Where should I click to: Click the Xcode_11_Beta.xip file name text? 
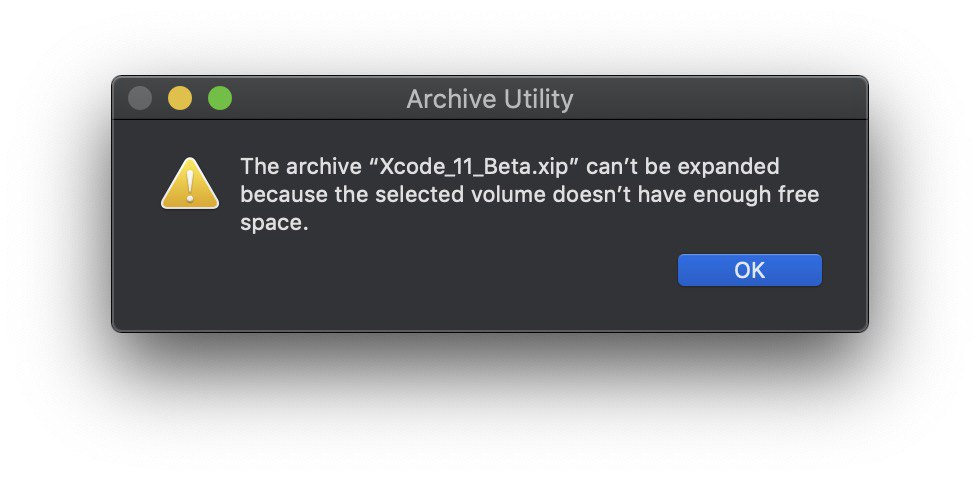474,167
